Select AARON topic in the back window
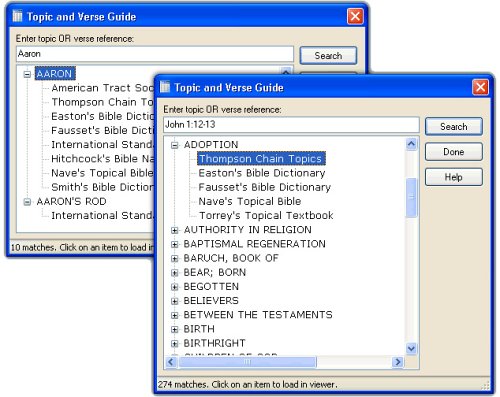Image resolution: width=500 pixels, height=397 pixels. click(55, 74)
